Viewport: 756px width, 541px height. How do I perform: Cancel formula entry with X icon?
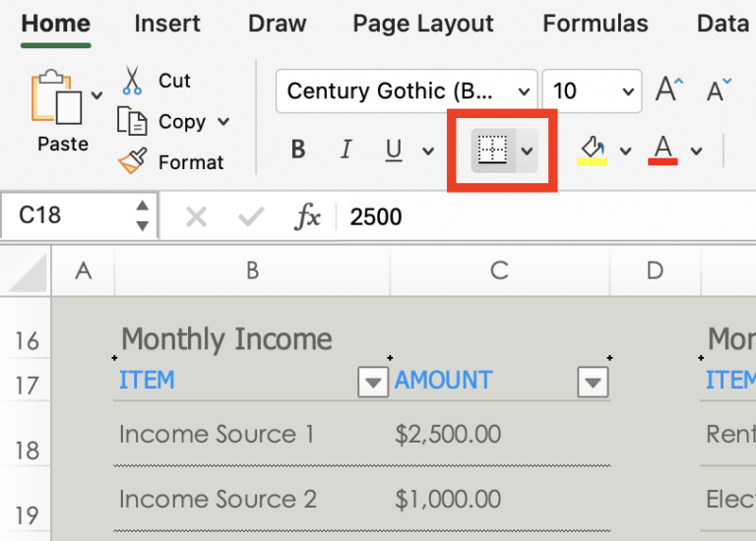coord(196,216)
